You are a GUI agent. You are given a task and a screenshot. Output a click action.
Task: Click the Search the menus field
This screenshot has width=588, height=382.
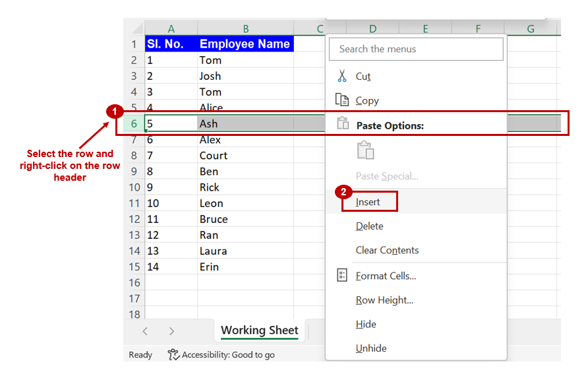416,49
